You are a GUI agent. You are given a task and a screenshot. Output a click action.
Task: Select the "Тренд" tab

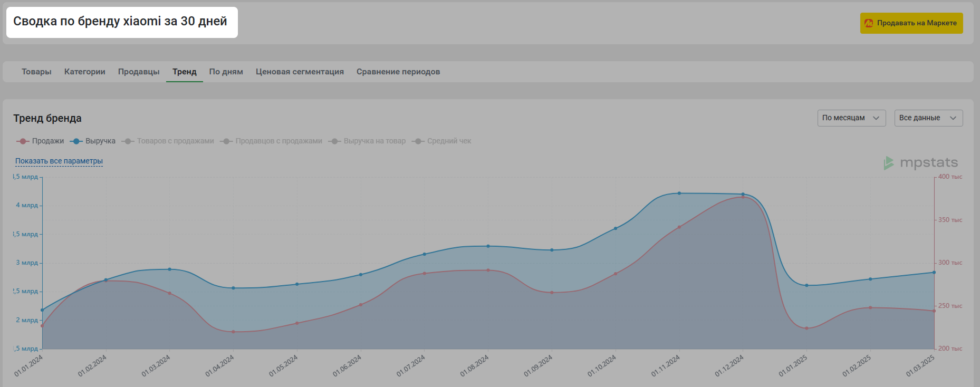click(185, 72)
